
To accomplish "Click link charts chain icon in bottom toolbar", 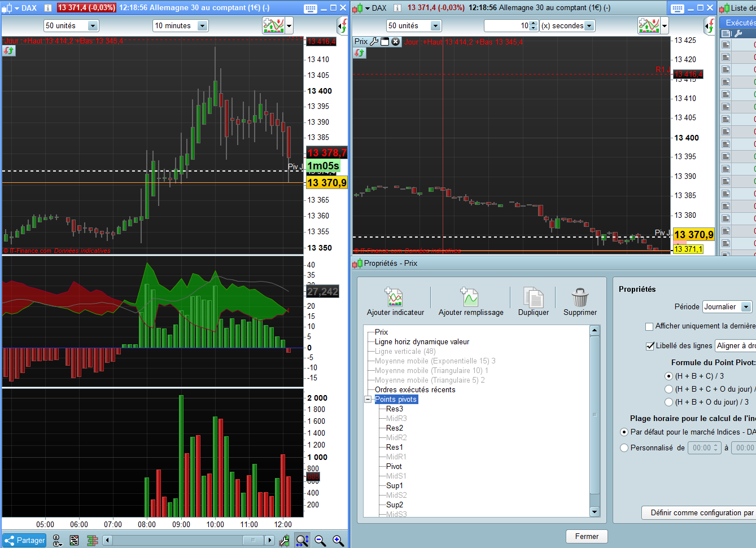I will coord(57,541).
